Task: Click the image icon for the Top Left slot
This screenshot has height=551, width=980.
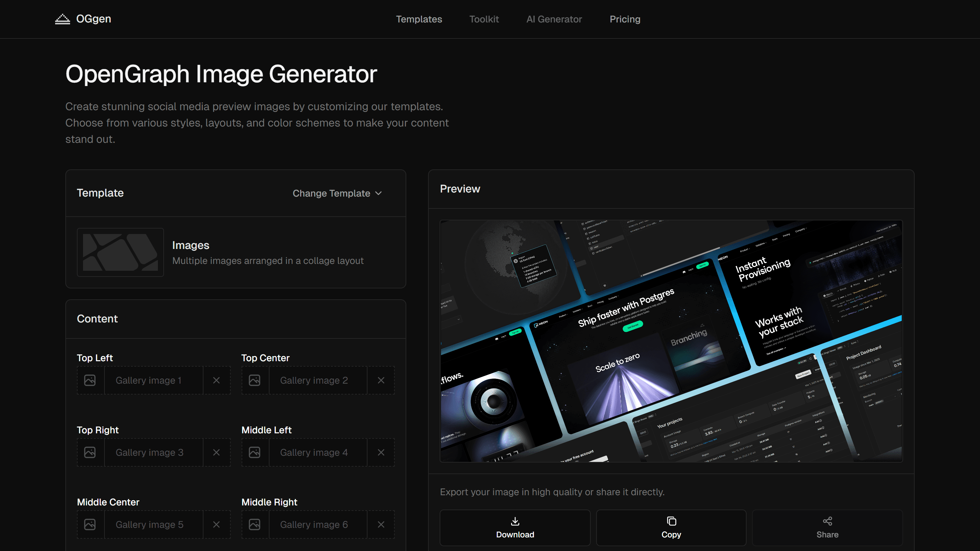Action: pyautogui.click(x=90, y=380)
